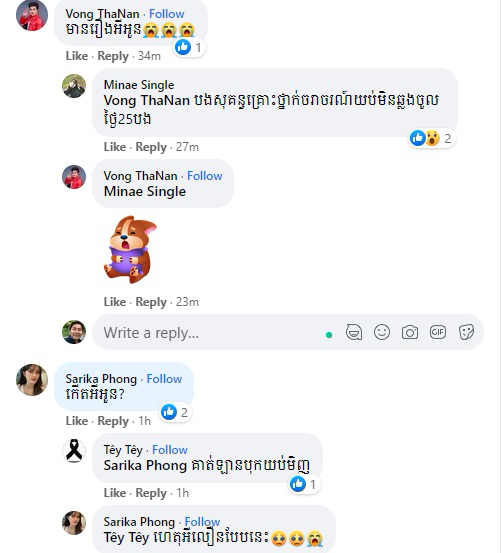
Task: View like reaction on Têy Têy's reply
Action: [304, 484]
